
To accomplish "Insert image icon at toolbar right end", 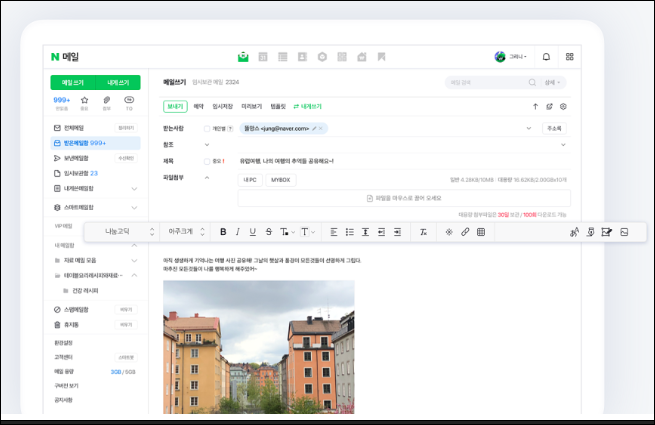I will (x=624, y=232).
